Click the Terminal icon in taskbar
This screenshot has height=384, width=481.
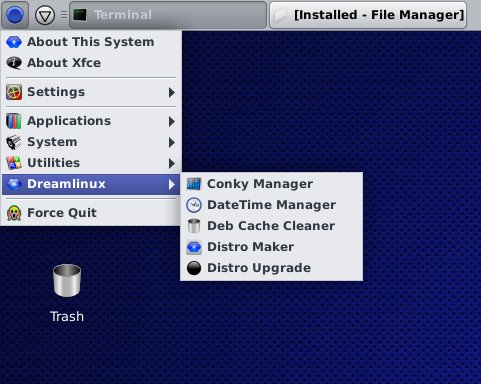click(x=80, y=15)
